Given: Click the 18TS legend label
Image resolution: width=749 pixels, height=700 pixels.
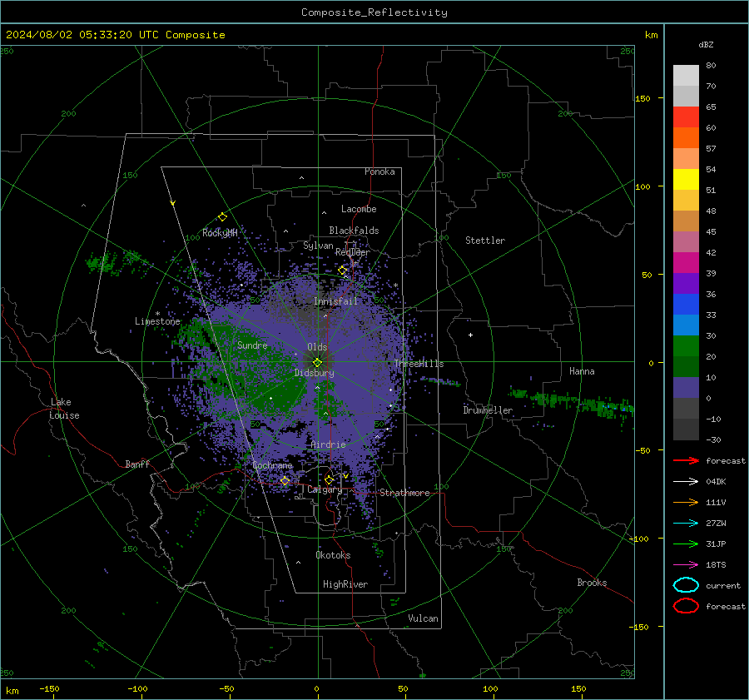Looking at the screenshot, I should click(716, 565).
